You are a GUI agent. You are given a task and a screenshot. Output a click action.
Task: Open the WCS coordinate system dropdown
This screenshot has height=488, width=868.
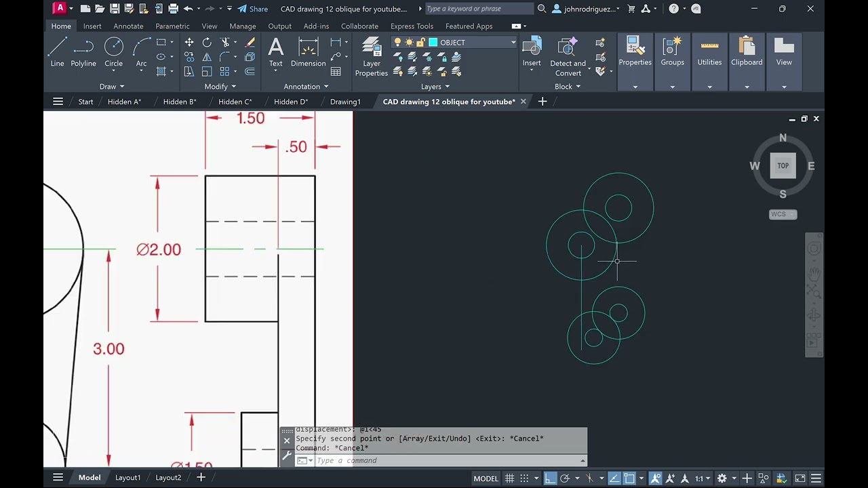point(783,214)
